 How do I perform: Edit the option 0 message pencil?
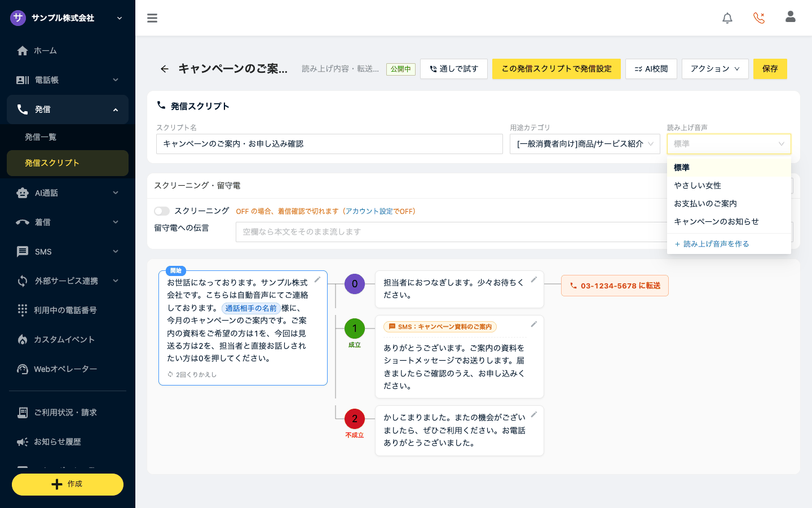tap(534, 279)
